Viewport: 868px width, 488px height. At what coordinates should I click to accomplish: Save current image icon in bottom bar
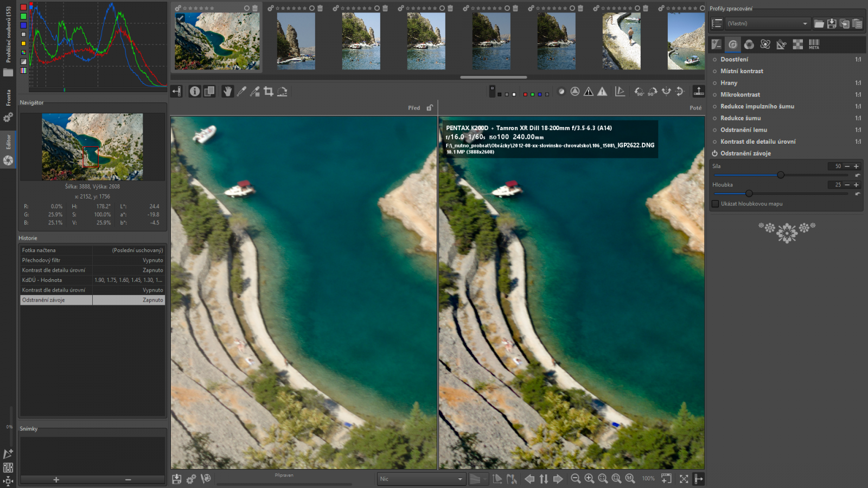tap(177, 479)
